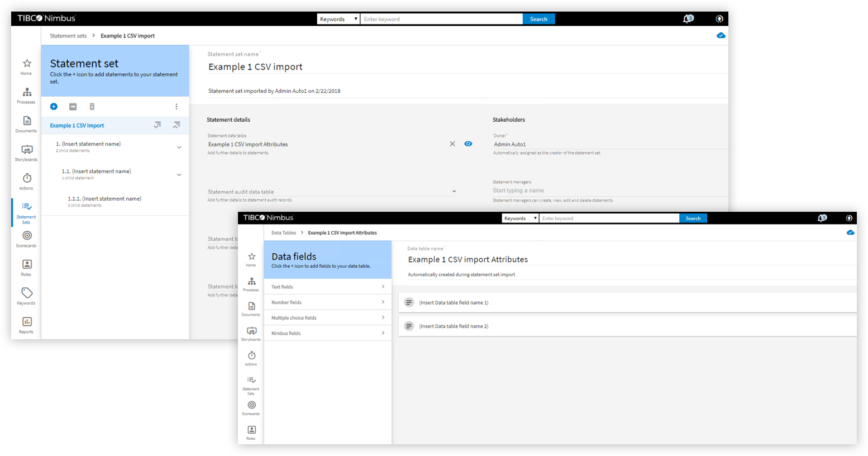Open the Statement audit data table dropdown
Screen dimensions: 868x456
(454, 192)
